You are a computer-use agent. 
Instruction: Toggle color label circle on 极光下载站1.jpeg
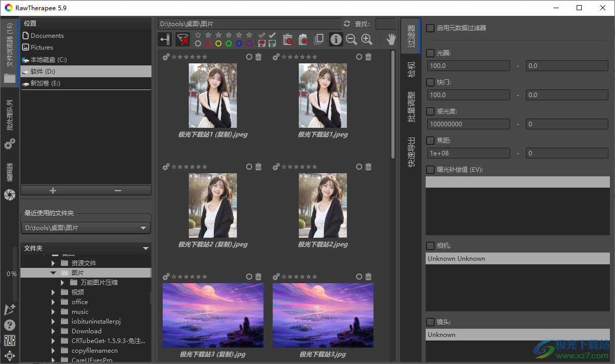point(359,57)
